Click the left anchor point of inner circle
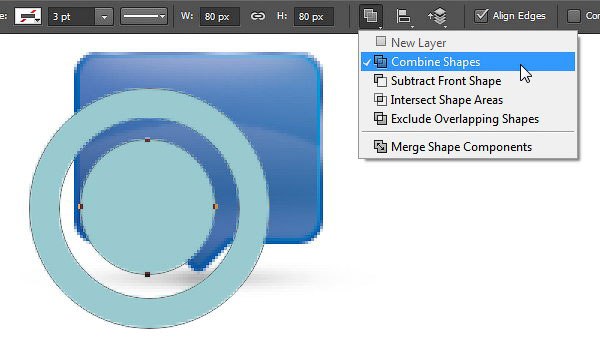The image size is (600, 362). click(x=80, y=207)
